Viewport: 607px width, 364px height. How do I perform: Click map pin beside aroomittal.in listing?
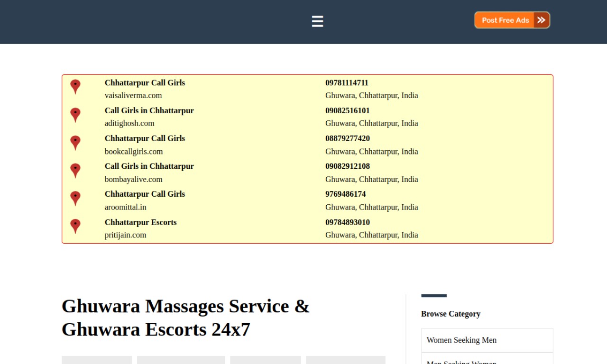(75, 199)
